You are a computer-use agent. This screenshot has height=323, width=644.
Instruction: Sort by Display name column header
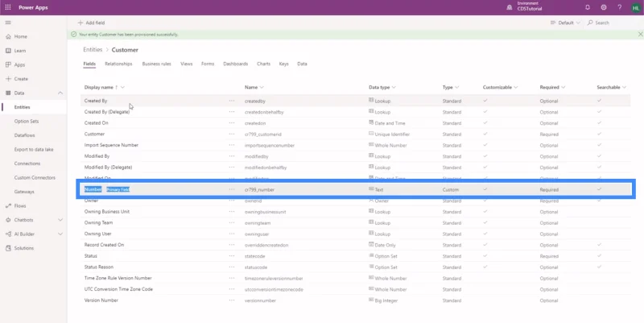[x=105, y=87]
